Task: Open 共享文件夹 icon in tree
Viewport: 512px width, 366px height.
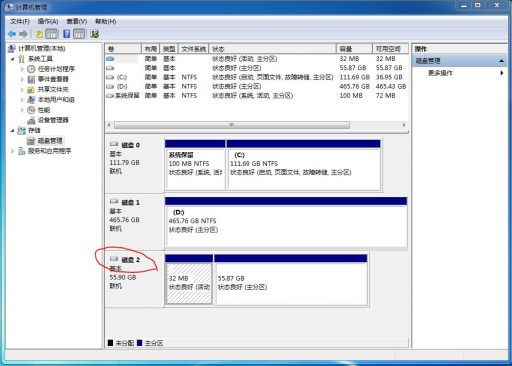Action: point(31,89)
